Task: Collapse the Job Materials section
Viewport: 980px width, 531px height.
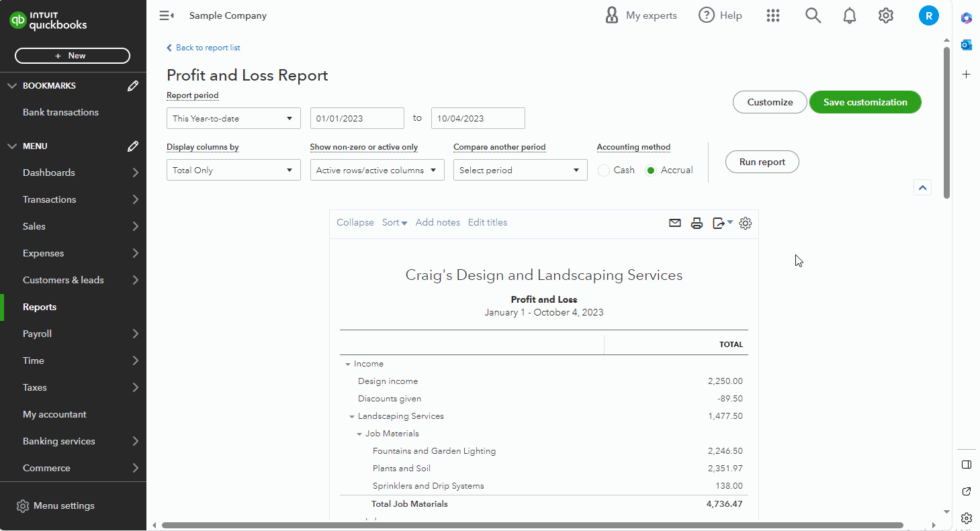Action: (359, 433)
